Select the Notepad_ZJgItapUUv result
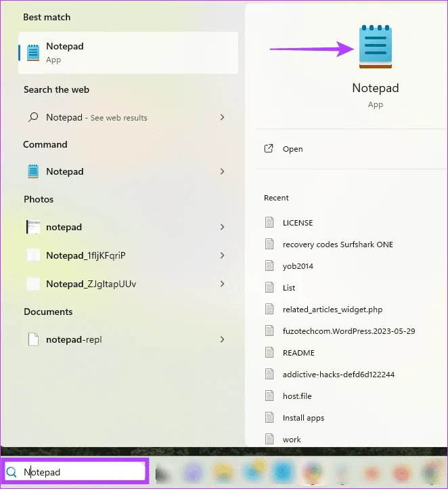 (128, 284)
